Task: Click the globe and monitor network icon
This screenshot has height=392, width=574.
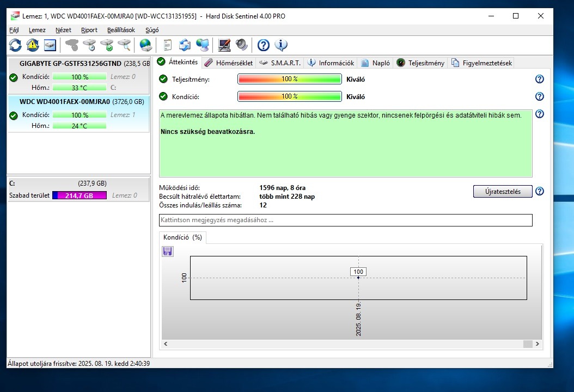Action: click(203, 45)
